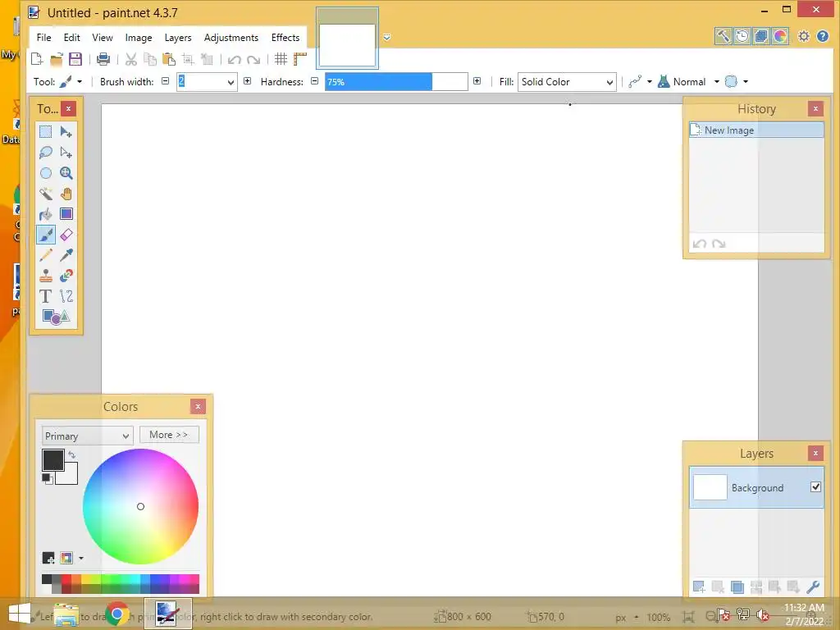Image resolution: width=840 pixels, height=630 pixels.
Task: Select the Lasso Select tool
Action: pos(46,152)
